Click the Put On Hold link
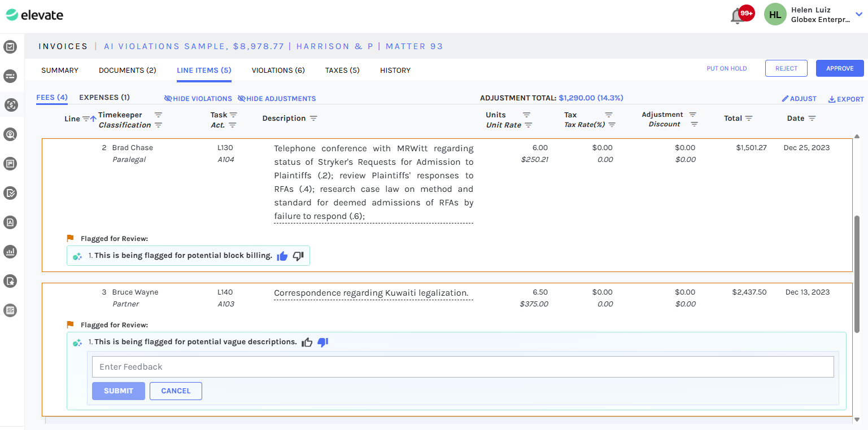The width and height of the screenshot is (868, 430). 726,68
